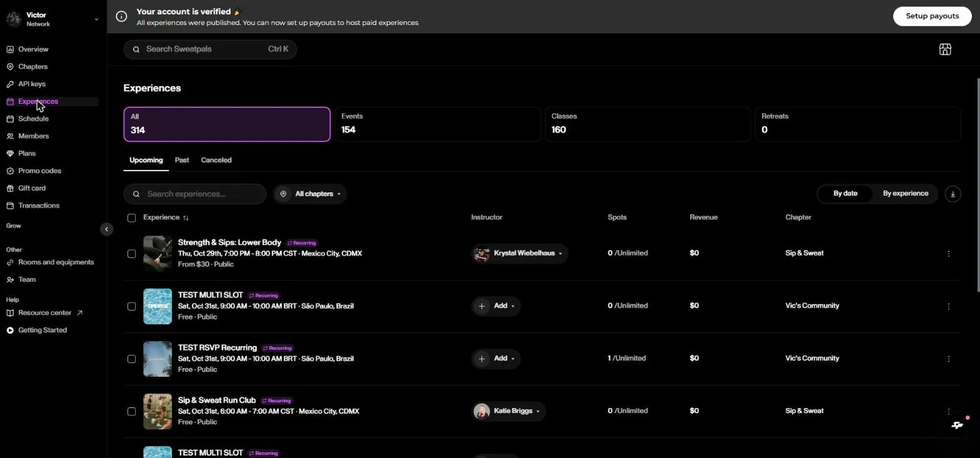Check the Strength & Sips: Lower Body row
Image resolution: width=980 pixels, height=458 pixels.
131,254
